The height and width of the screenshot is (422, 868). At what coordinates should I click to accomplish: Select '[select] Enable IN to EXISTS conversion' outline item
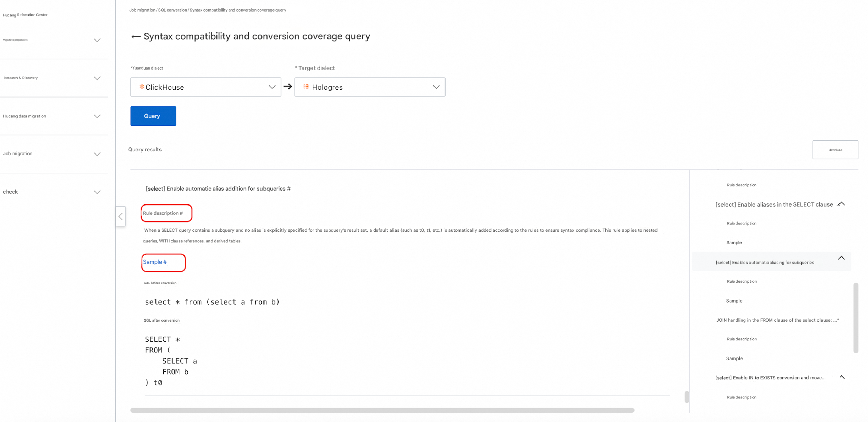pyautogui.click(x=770, y=378)
